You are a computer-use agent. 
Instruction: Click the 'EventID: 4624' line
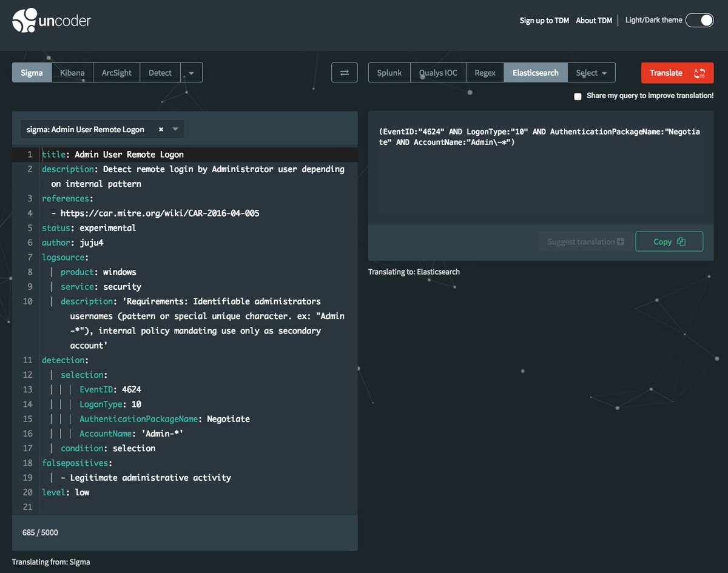tap(110, 389)
